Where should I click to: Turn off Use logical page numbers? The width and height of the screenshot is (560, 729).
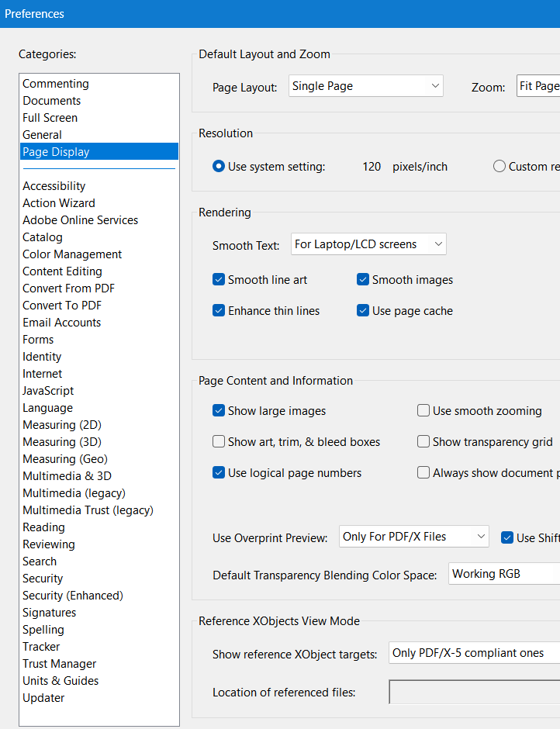click(x=219, y=472)
